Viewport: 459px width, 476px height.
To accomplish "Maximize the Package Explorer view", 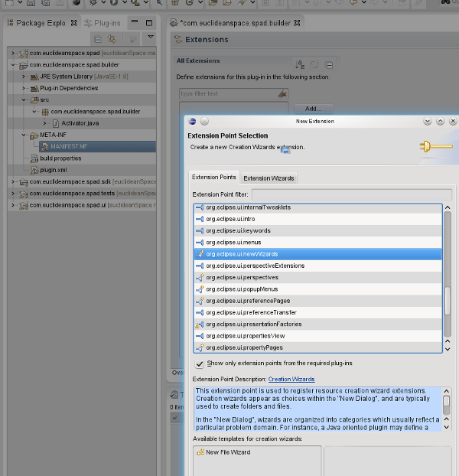I will 149,23.
